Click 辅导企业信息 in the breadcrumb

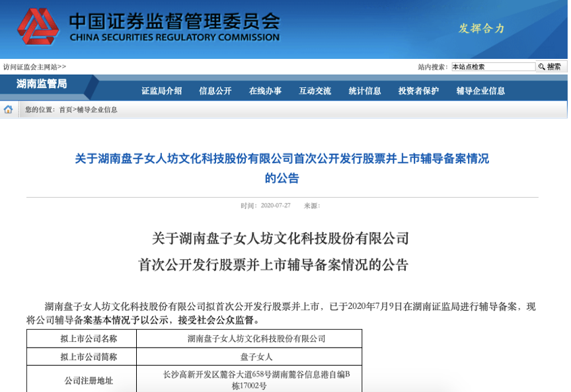click(x=97, y=110)
